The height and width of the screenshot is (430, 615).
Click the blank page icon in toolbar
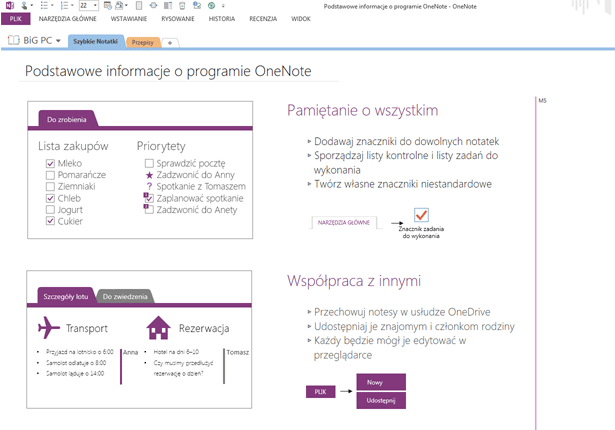pyautogui.click(x=139, y=5)
